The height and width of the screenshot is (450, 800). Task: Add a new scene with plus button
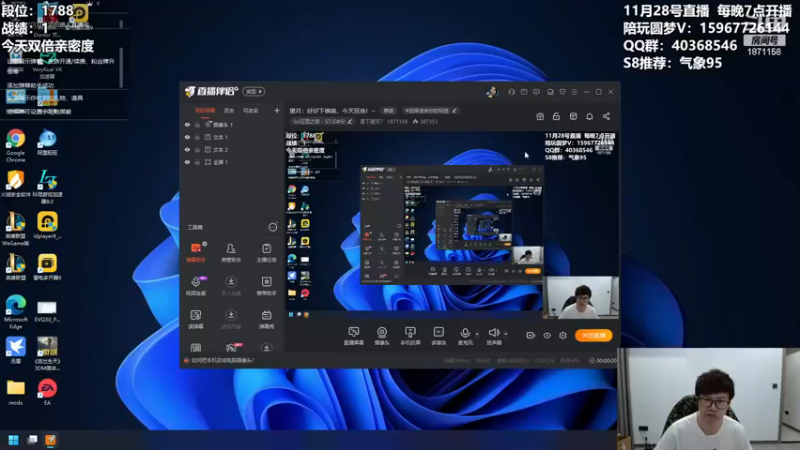point(277,111)
